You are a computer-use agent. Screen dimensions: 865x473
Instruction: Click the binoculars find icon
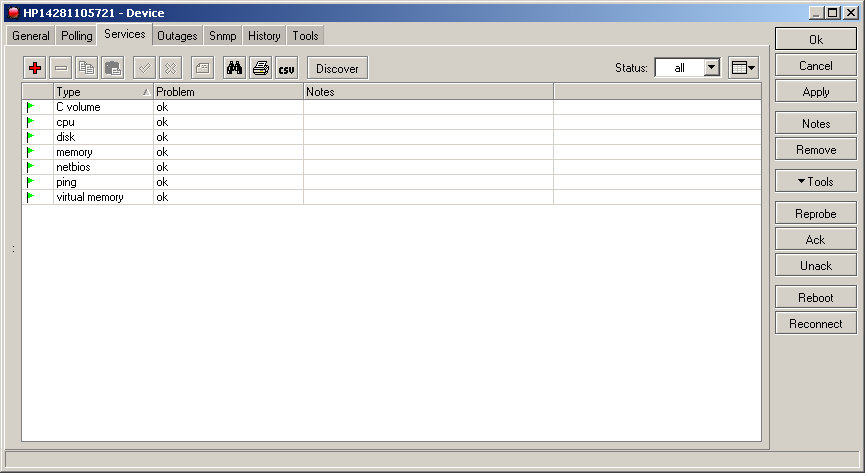(234, 68)
